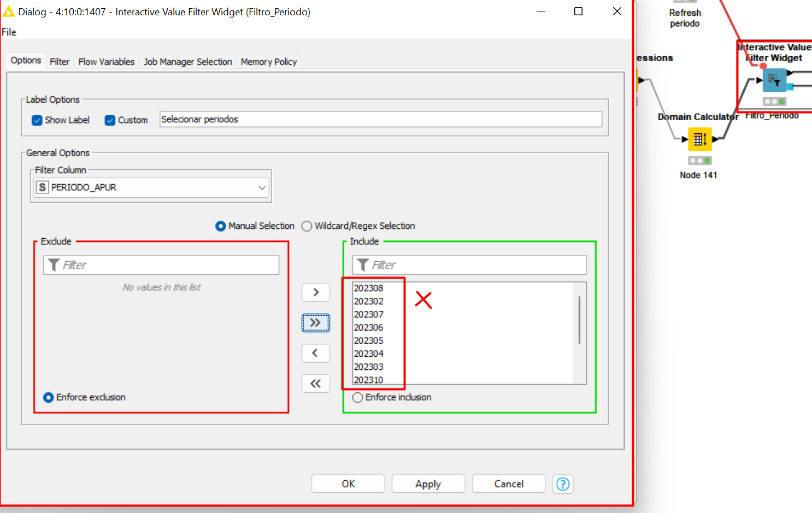
Task: Toggle the Show Label checkbox
Action: pyautogui.click(x=37, y=120)
